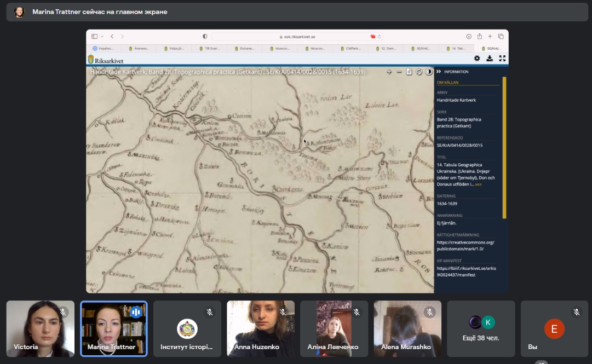Click the Riksarkivet logo
Image resolution: width=592 pixels, height=364 pixels.
click(106, 60)
